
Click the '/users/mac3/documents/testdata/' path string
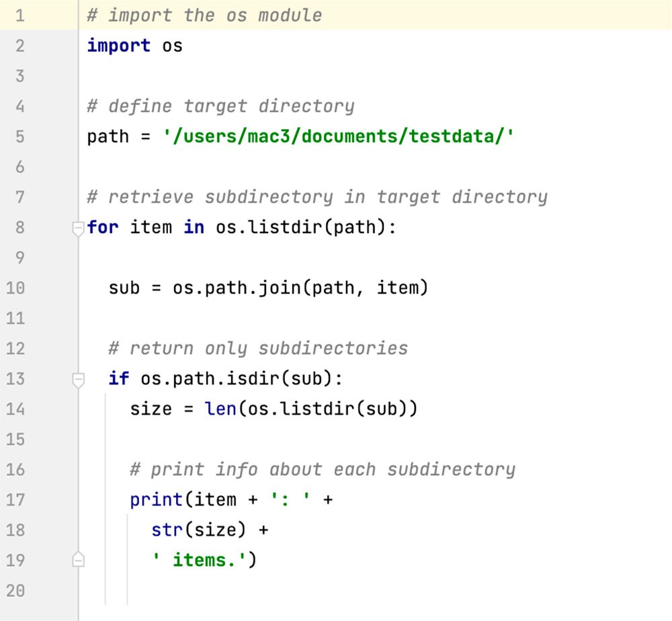pos(339,137)
